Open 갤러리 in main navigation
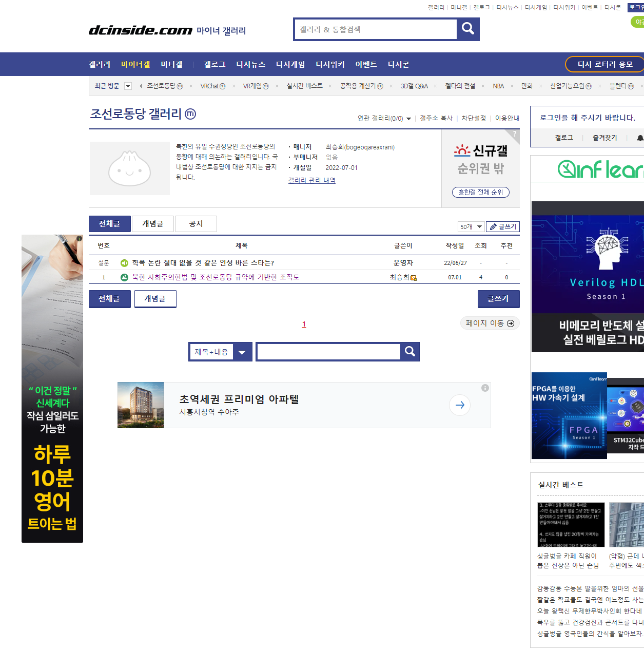644x649 pixels. tap(100, 64)
